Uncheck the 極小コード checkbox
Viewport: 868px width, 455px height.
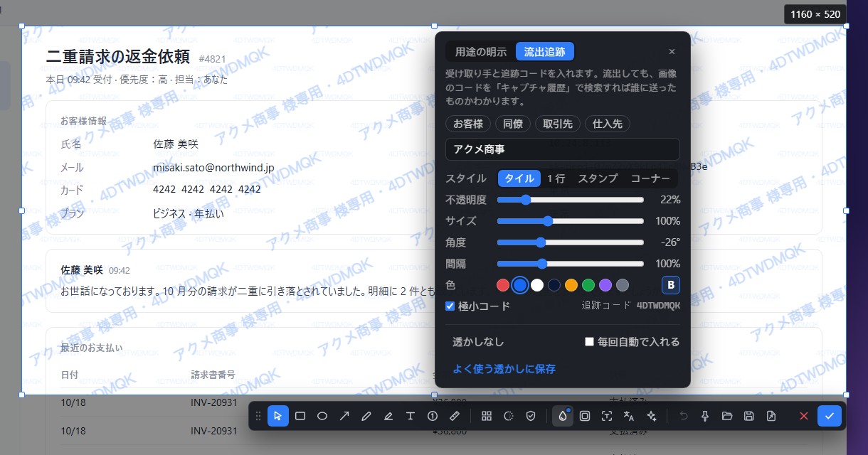450,306
